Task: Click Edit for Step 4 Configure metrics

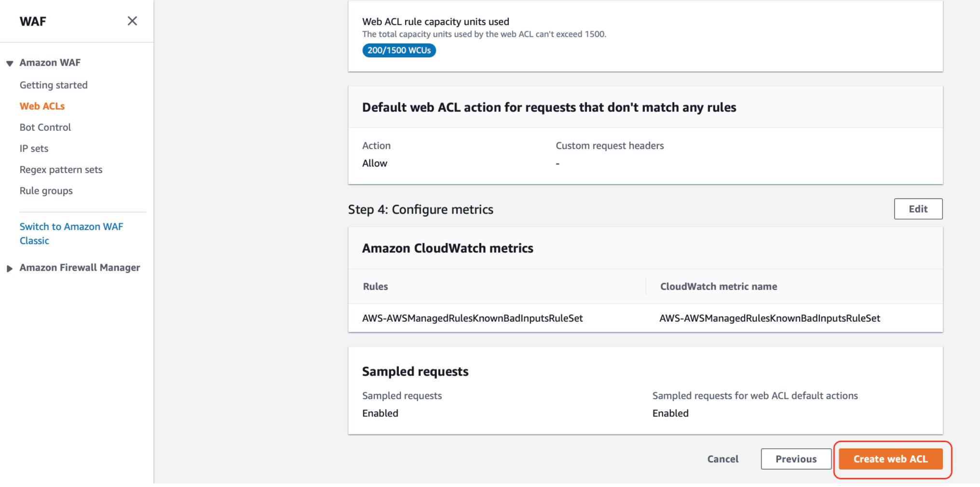Action: 918,209
